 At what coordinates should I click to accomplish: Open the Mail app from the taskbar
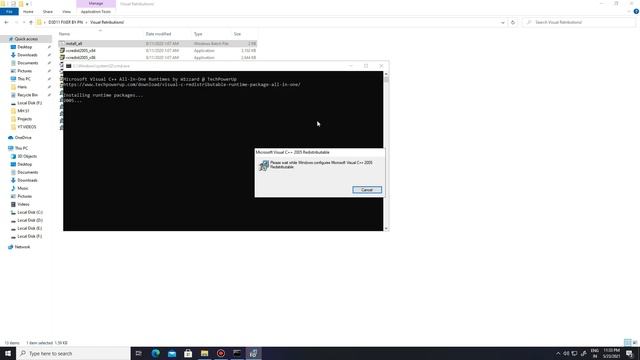tap(172, 353)
